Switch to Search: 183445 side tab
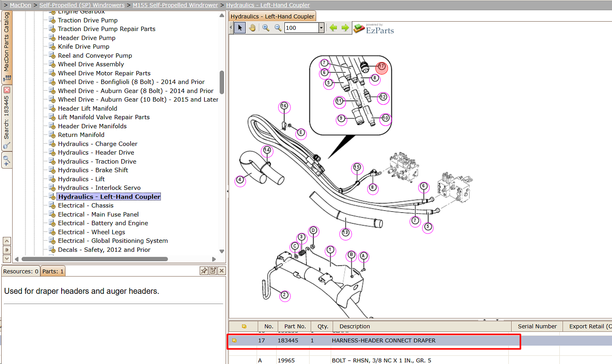 tap(7, 118)
